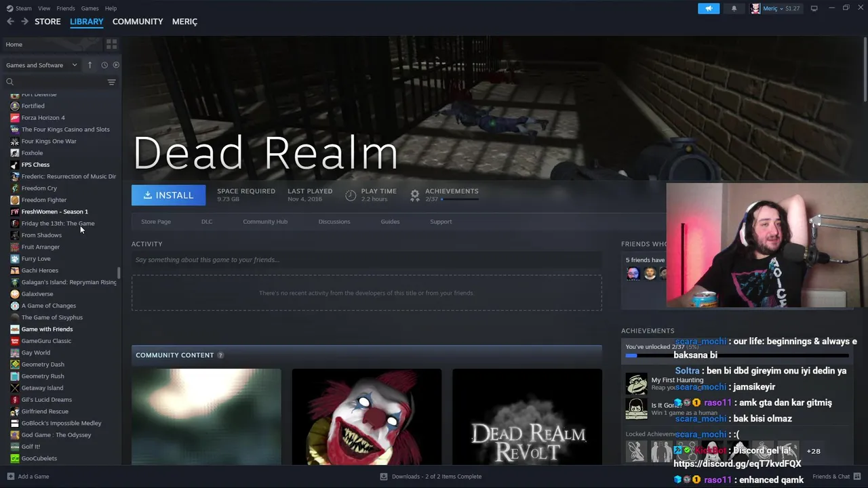Open the notifications bell
Screen dimensions: 868x488
point(734,8)
